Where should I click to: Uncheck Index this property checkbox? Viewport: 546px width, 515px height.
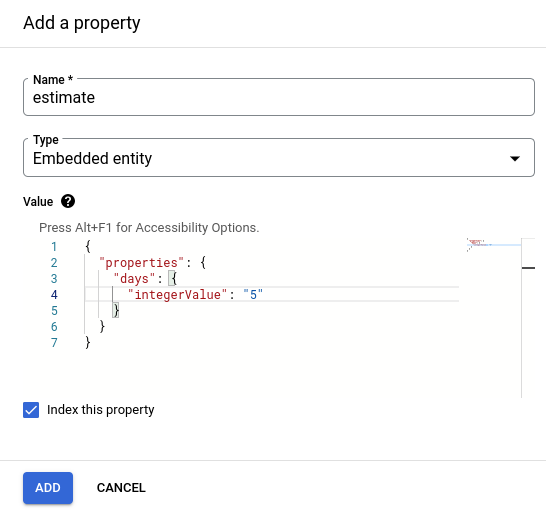[31, 410]
